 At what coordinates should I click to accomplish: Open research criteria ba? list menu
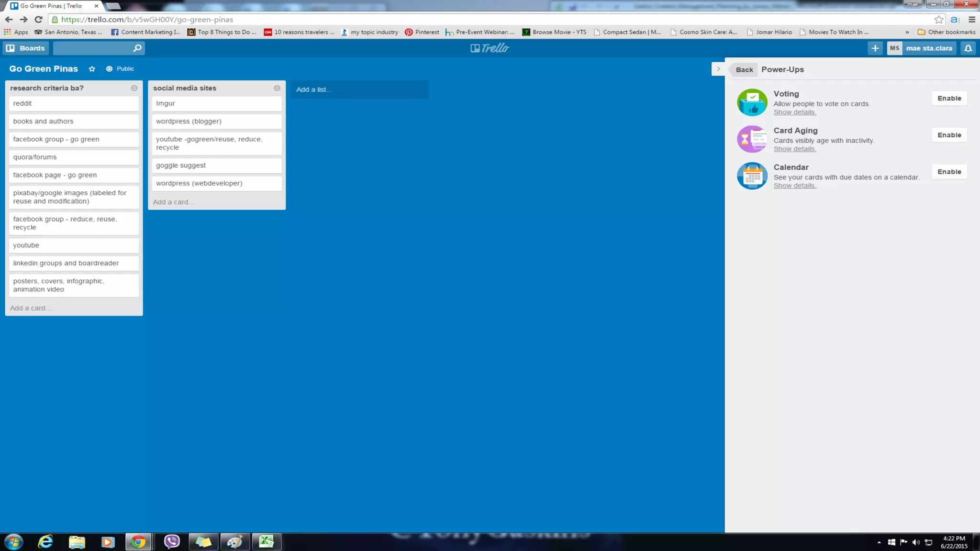134,88
